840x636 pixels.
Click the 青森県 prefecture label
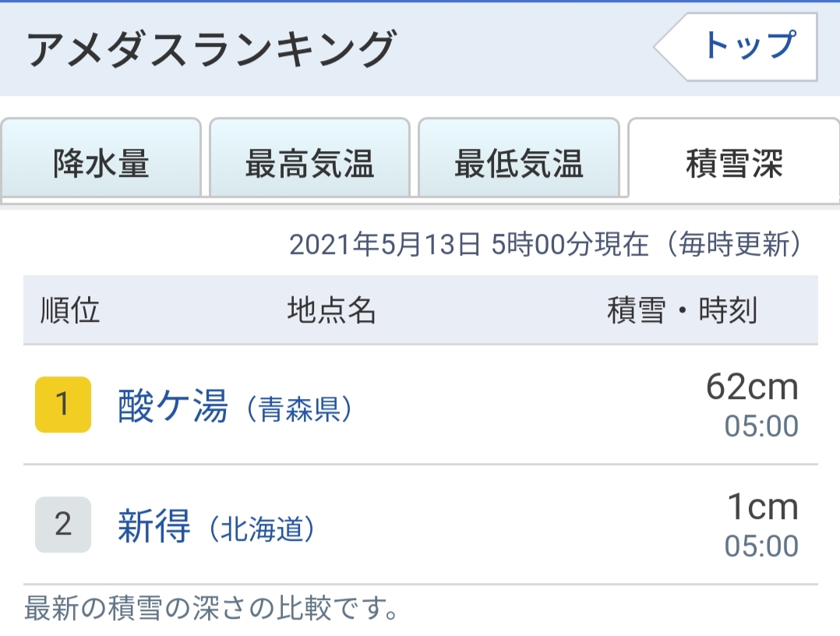click(x=298, y=410)
